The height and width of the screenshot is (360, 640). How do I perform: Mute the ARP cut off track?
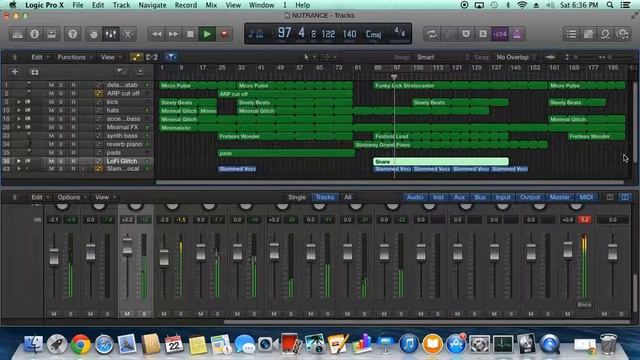51,93
